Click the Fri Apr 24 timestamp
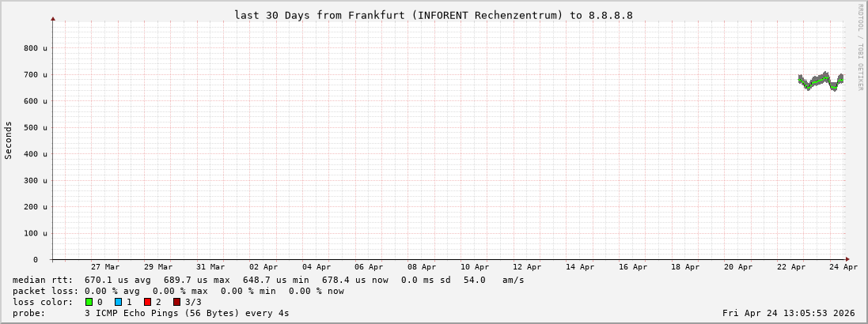 pos(788,313)
